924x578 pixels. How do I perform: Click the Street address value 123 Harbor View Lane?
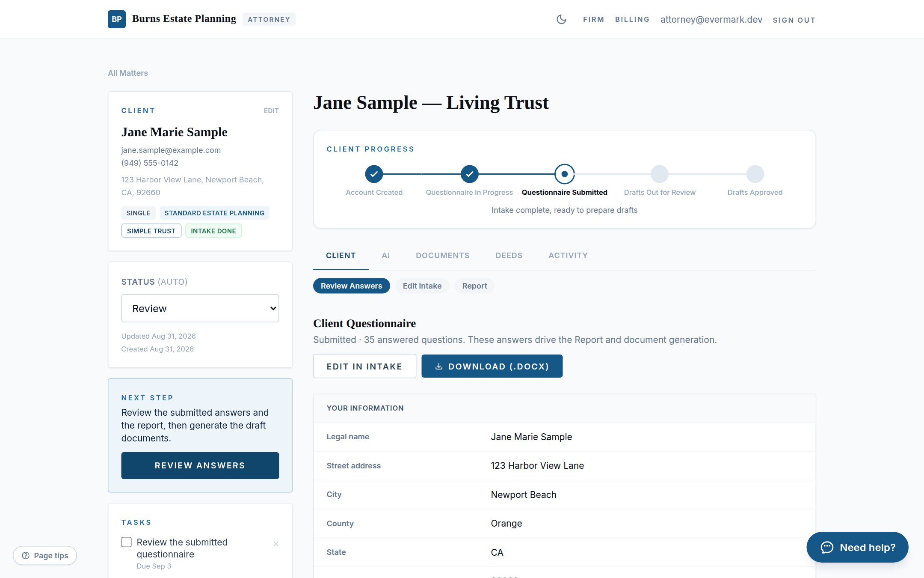537,465
